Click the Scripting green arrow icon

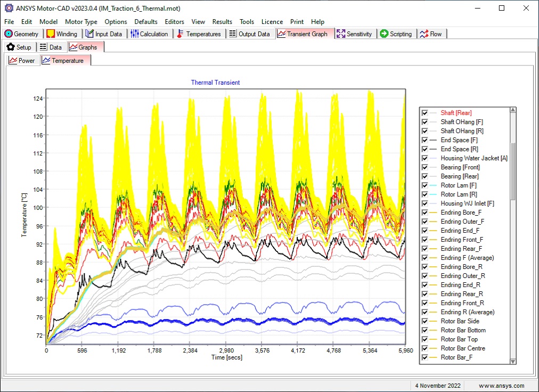(385, 34)
